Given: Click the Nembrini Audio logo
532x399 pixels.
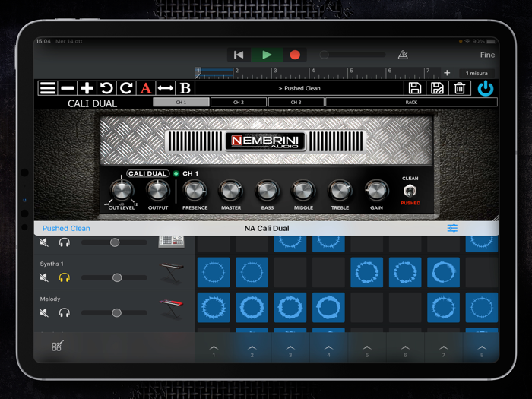Looking at the screenshot, I should click(266, 141).
